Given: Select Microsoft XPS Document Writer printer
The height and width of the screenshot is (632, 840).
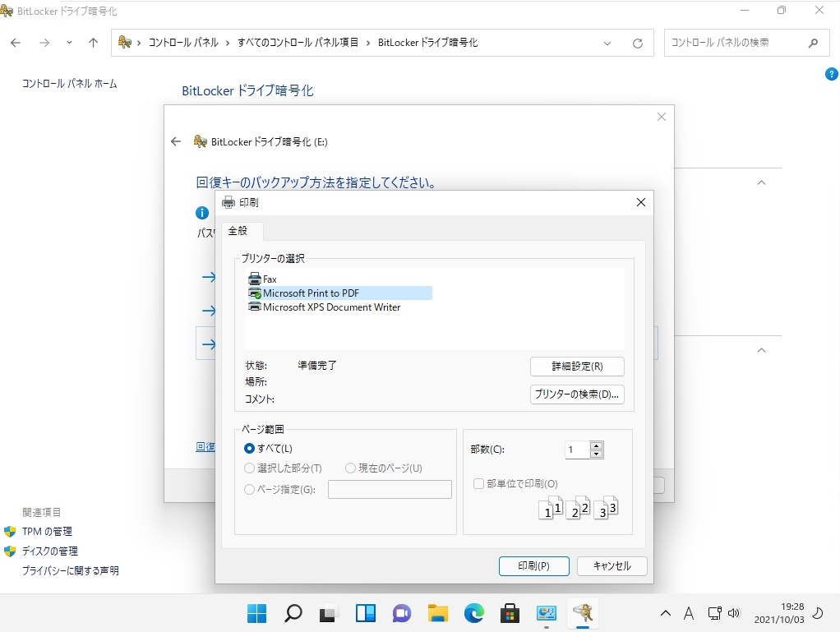Looking at the screenshot, I should point(325,307).
